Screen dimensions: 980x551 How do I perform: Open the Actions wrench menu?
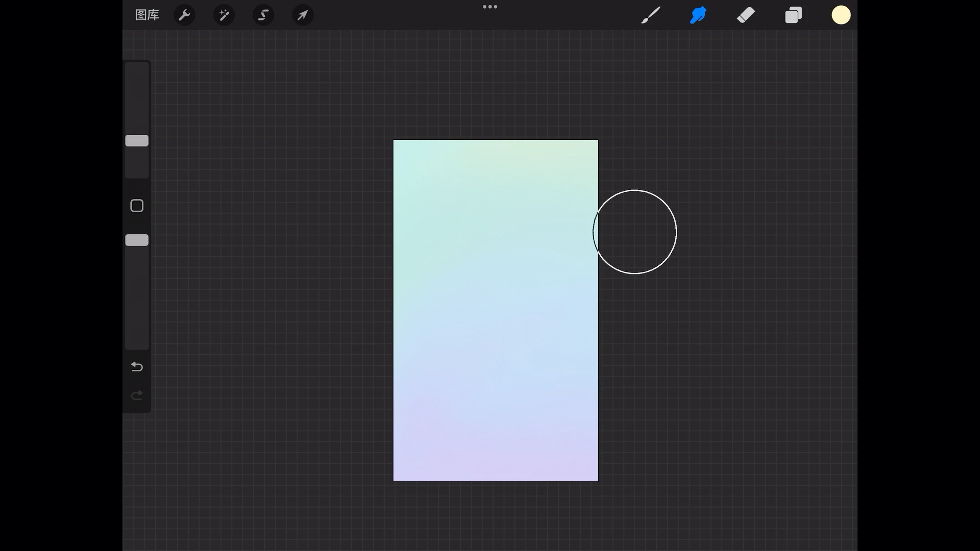[x=184, y=15]
